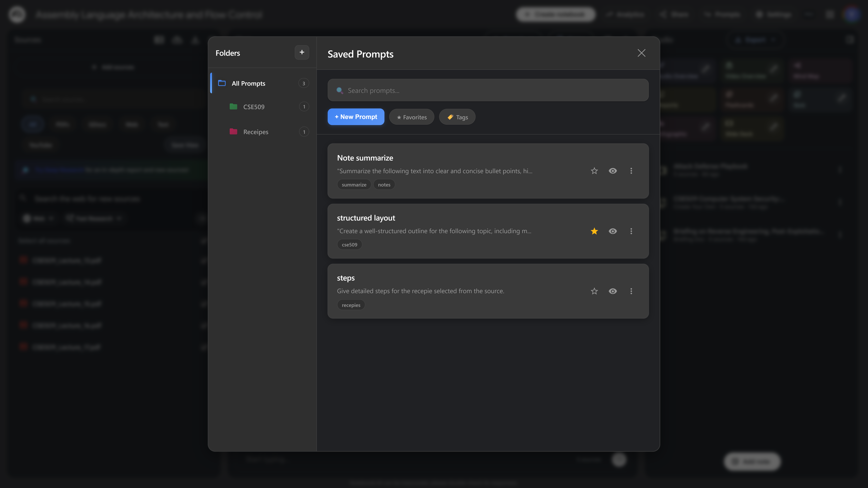Click the CSE509 count badge
Screen dimensions: 868x488
[x=304, y=107]
